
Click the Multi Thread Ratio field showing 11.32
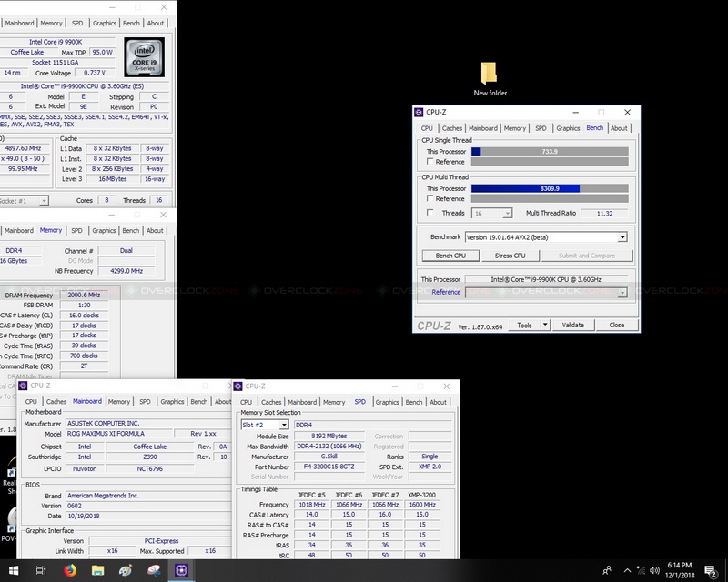pos(604,214)
